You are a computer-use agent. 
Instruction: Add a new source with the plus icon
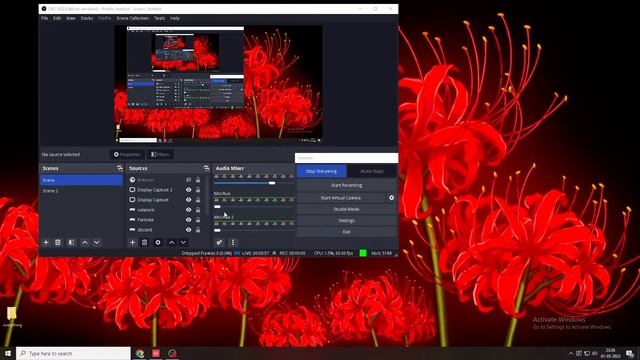click(132, 242)
